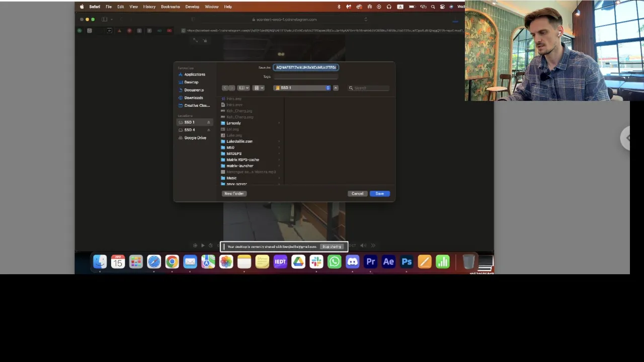This screenshot has height=362, width=644.
Task: Open the grouping options dropdown
Action: pyautogui.click(x=259, y=88)
